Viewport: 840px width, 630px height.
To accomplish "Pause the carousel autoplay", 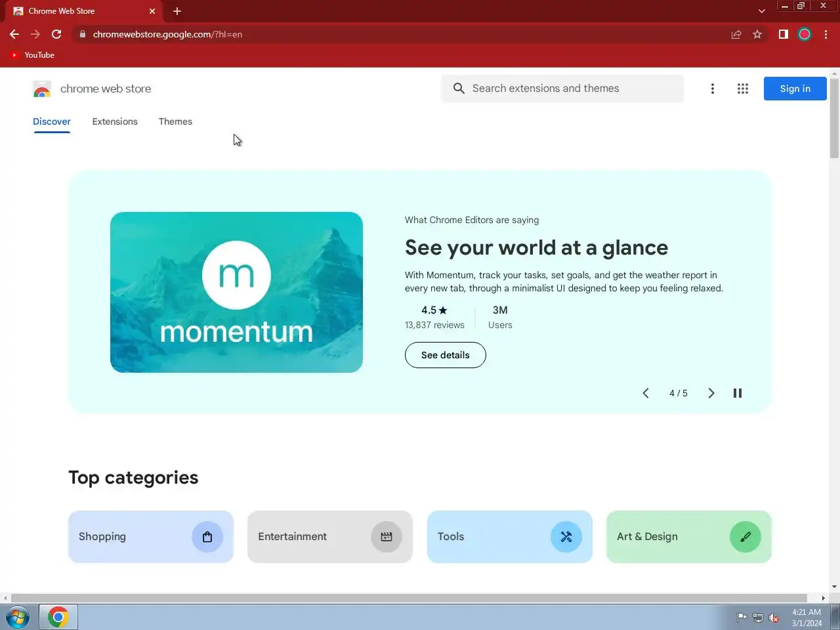I will pyautogui.click(x=738, y=393).
